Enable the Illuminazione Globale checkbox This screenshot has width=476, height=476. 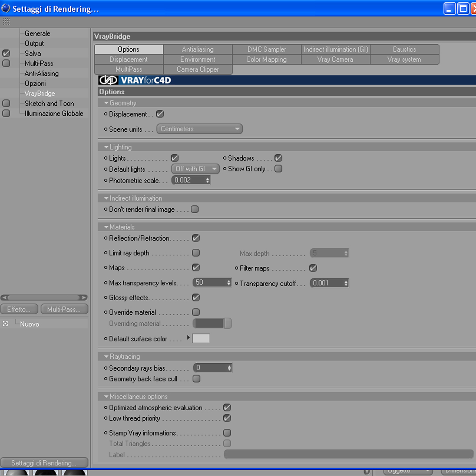(6, 113)
